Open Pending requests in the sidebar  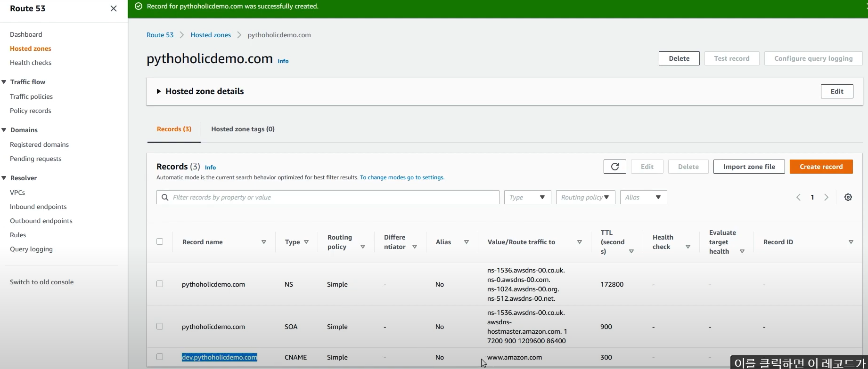tap(35, 159)
